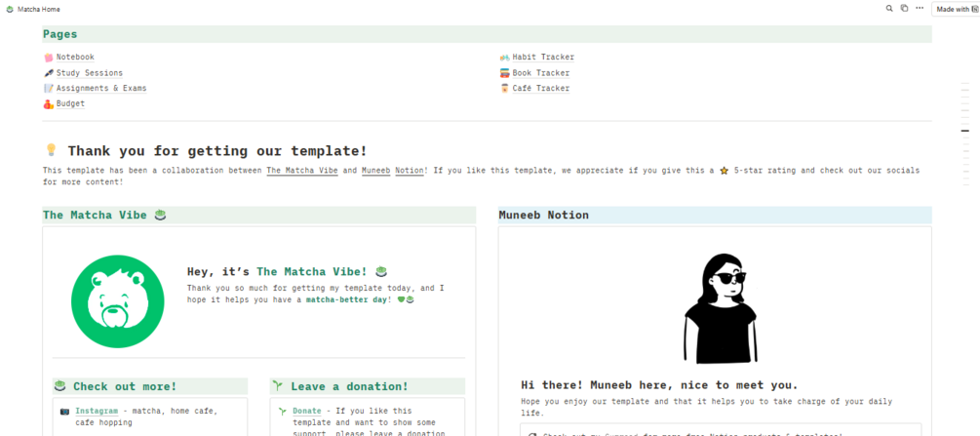Click the Book Tracker books icon
The image size is (980, 436).
pos(504,72)
